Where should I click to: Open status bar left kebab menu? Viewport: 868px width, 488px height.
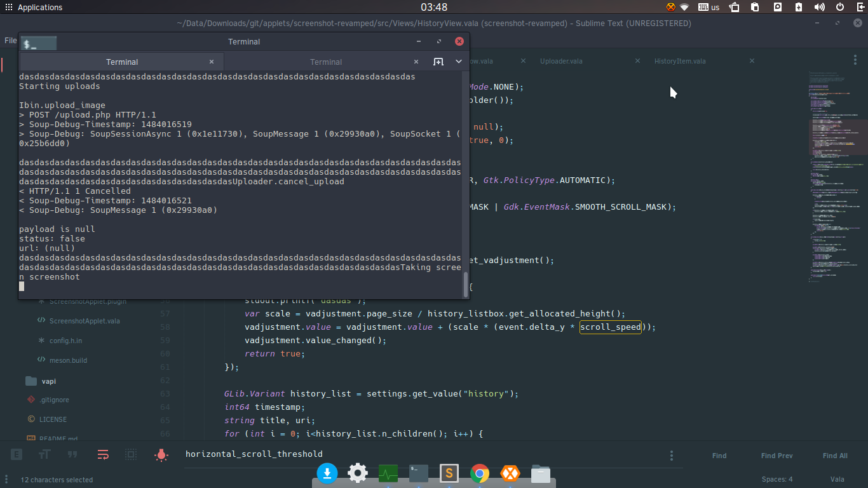(x=7, y=480)
